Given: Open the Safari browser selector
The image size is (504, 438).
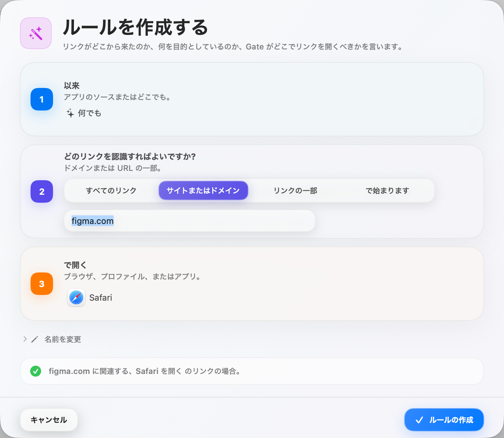Looking at the screenshot, I should coord(90,297).
